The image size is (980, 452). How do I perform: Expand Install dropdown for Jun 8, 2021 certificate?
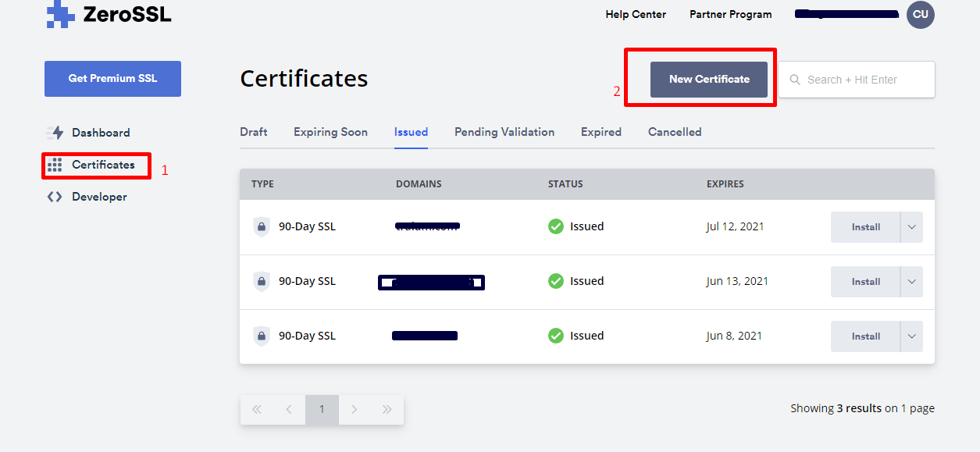[x=911, y=336]
